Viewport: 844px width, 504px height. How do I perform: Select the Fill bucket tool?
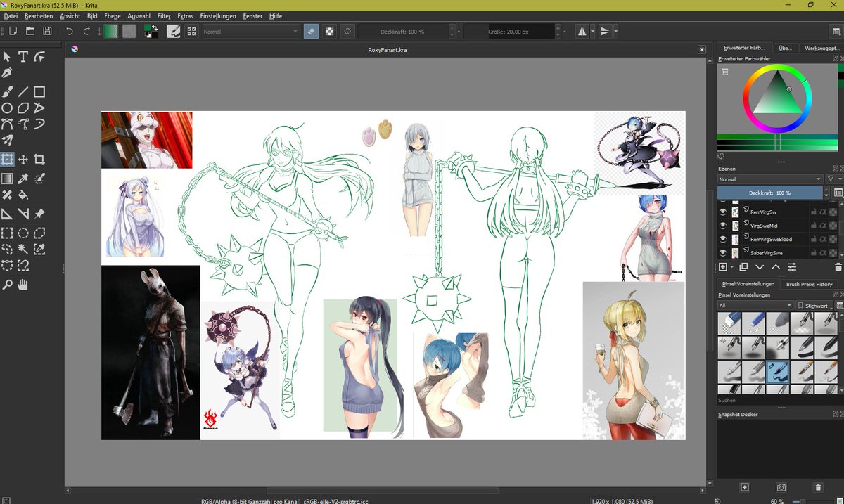click(23, 195)
